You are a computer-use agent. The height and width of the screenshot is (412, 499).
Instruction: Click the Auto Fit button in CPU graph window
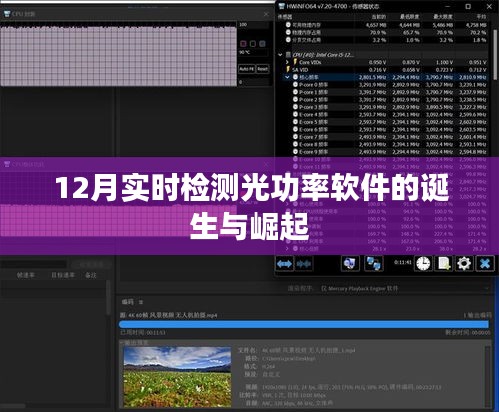tap(247, 69)
